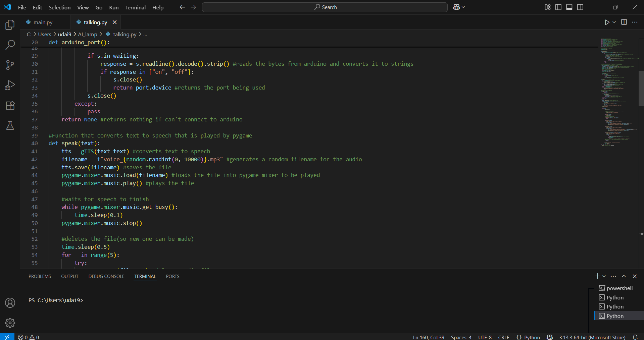Close the talking.py tab
This screenshot has width=644, height=340.
(x=114, y=22)
